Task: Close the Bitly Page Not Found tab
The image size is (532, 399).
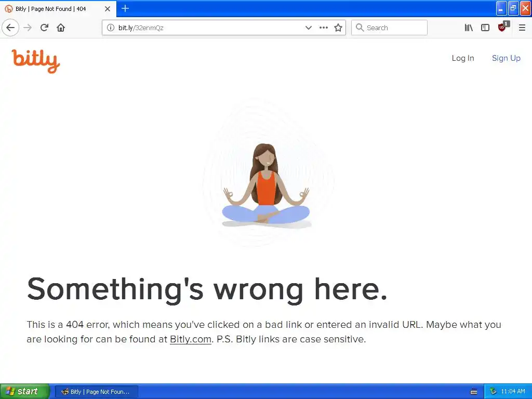Action: tap(108, 9)
